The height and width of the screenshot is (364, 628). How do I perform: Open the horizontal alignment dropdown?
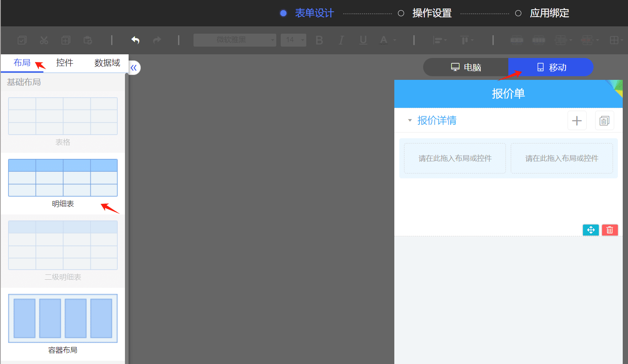point(440,40)
